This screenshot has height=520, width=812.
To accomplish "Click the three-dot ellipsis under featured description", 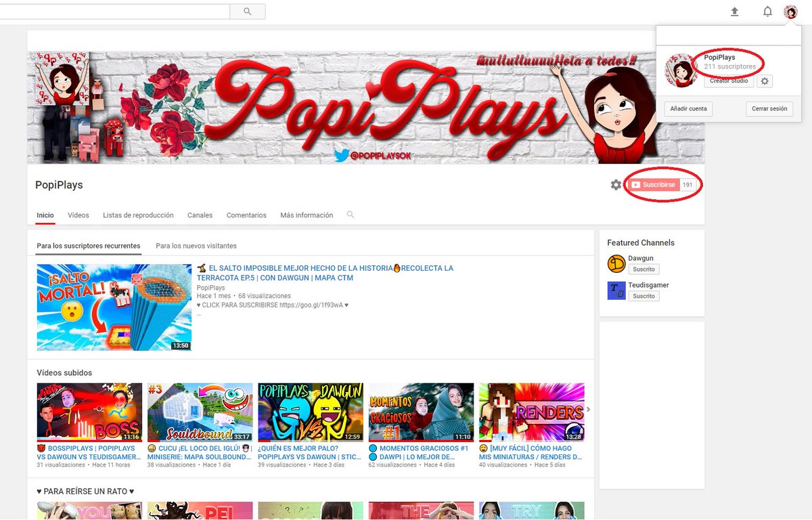I will coord(199,314).
